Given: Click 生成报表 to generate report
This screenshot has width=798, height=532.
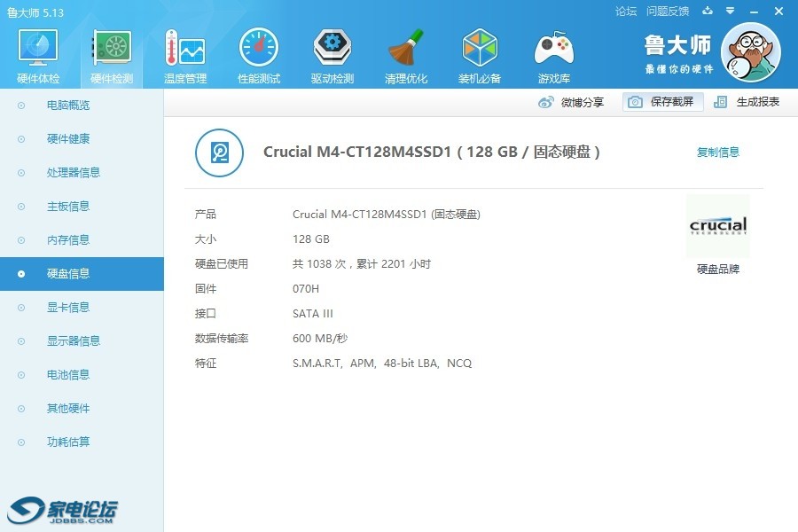Looking at the screenshot, I should (x=758, y=102).
